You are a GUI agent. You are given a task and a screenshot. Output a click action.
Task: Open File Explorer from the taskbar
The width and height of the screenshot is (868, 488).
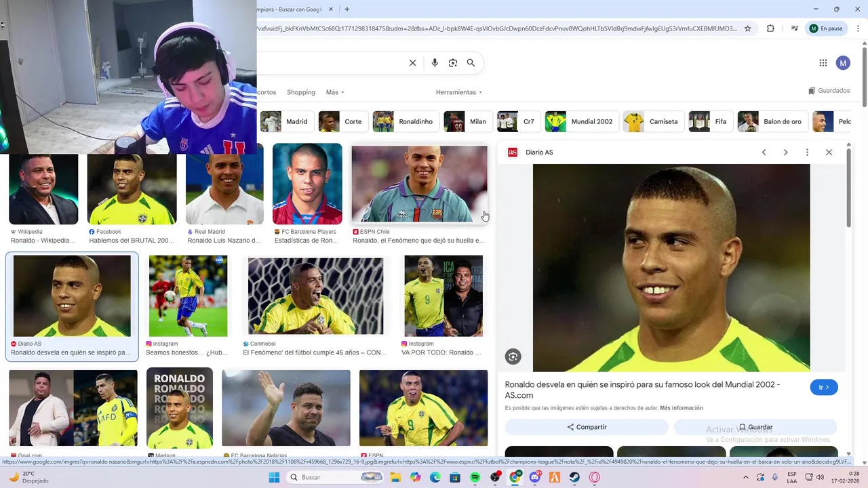395,477
